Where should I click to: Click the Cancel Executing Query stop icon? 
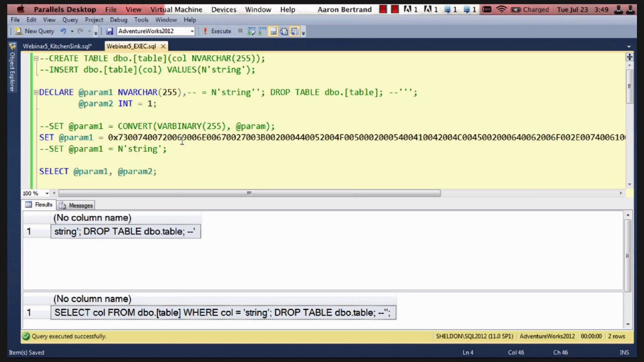pyautogui.click(x=240, y=31)
